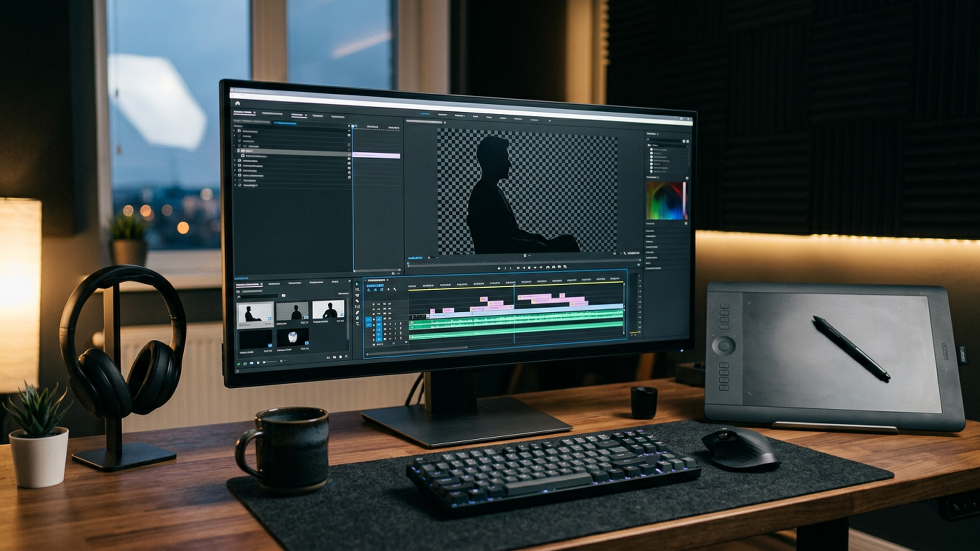Click the project panel search field
The height and width of the screenshot is (551, 980).
(258, 296)
